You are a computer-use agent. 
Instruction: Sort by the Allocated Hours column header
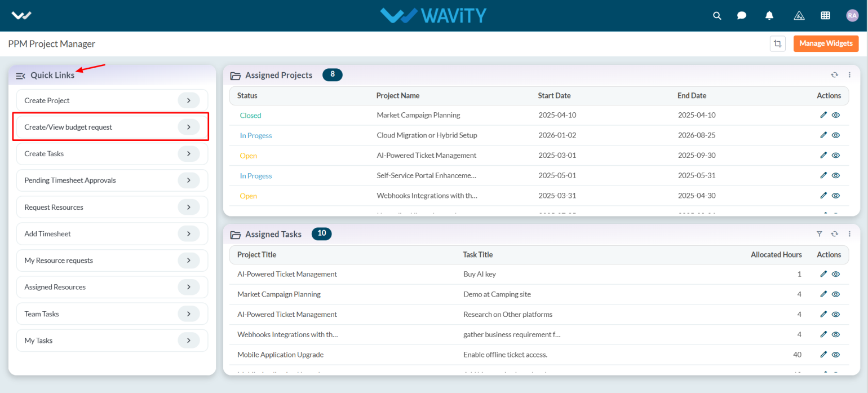click(x=776, y=254)
